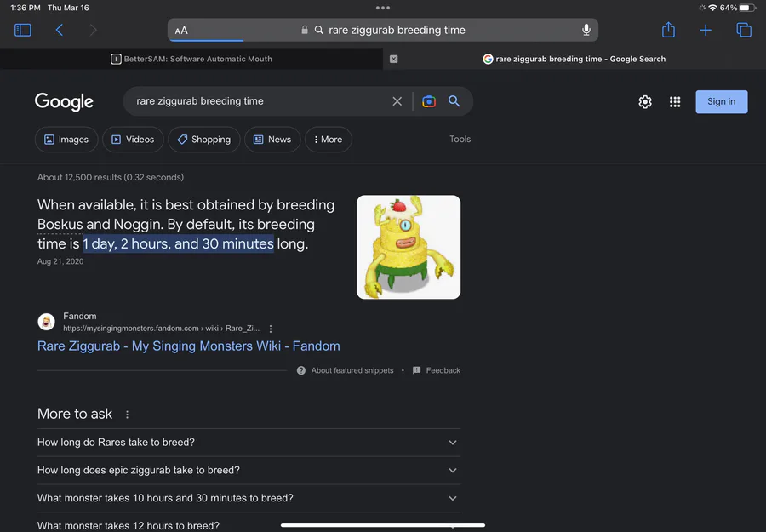The width and height of the screenshot is (766, 532).
Task: Open the Google apps grid
Action: (675, 101)
